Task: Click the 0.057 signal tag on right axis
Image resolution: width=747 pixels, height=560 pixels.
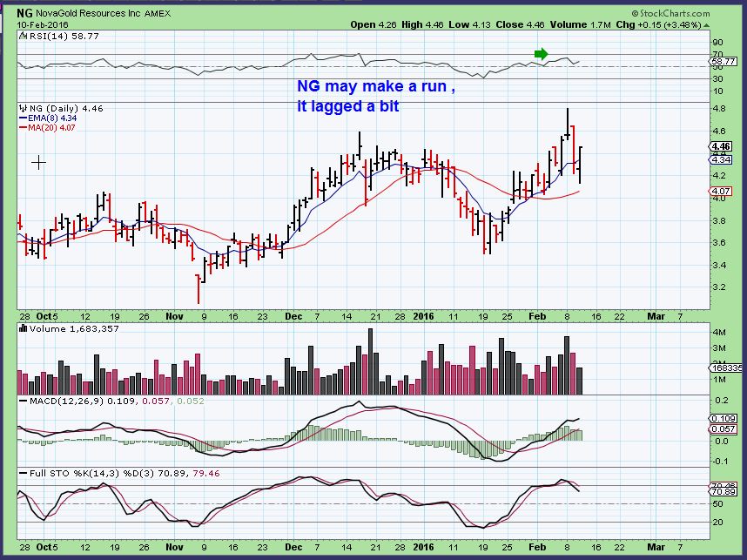Action: (723, 429)
